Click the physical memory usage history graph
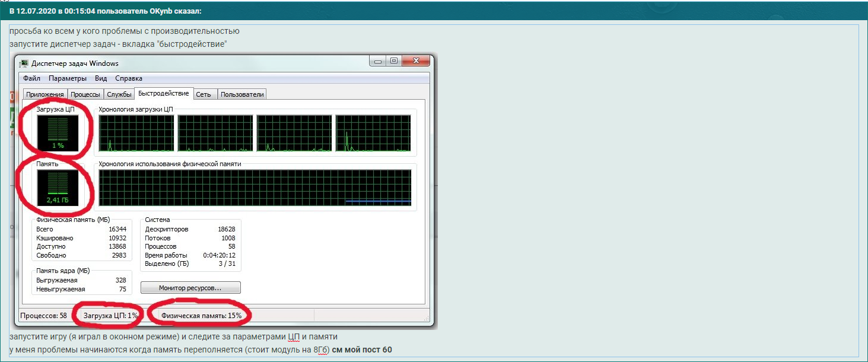868x362 pixels. coord(255,188)
